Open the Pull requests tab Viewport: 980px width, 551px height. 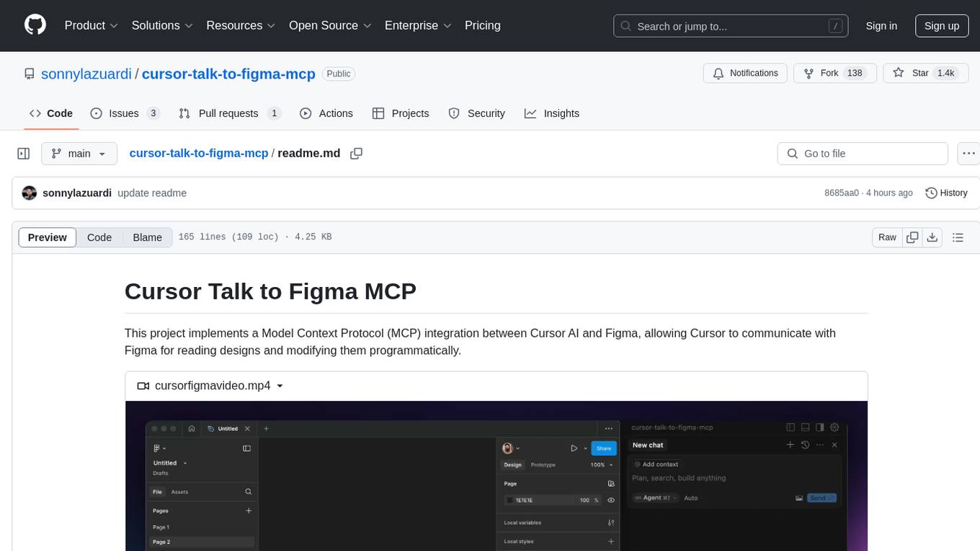click(x=229, y=113)
